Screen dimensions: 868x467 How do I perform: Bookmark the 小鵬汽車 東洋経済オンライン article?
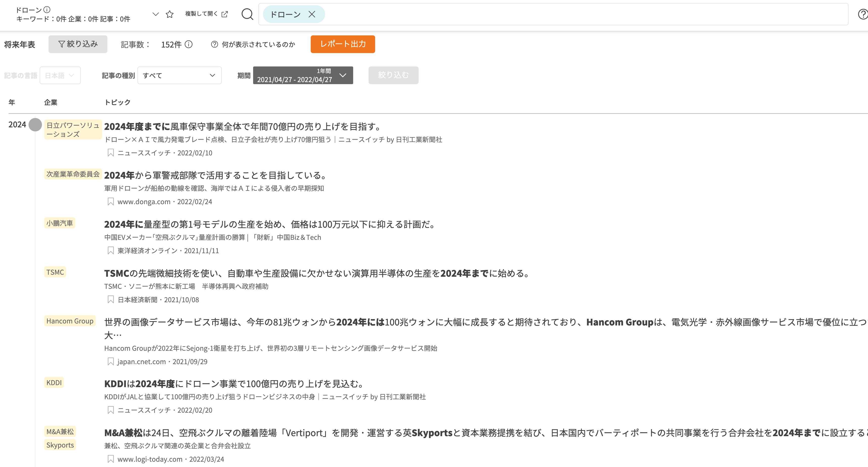click(111, 250)
